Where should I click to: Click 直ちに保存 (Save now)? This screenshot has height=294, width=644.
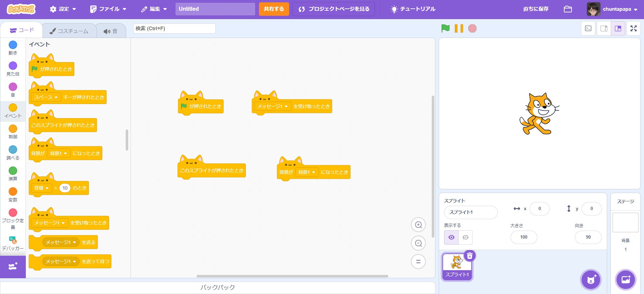pos(536,9)
